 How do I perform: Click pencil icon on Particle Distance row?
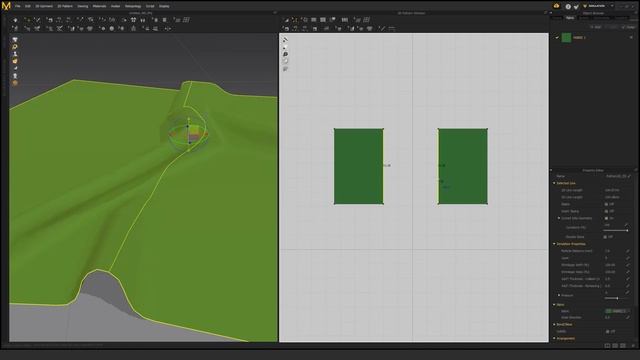tap(627, 251)
